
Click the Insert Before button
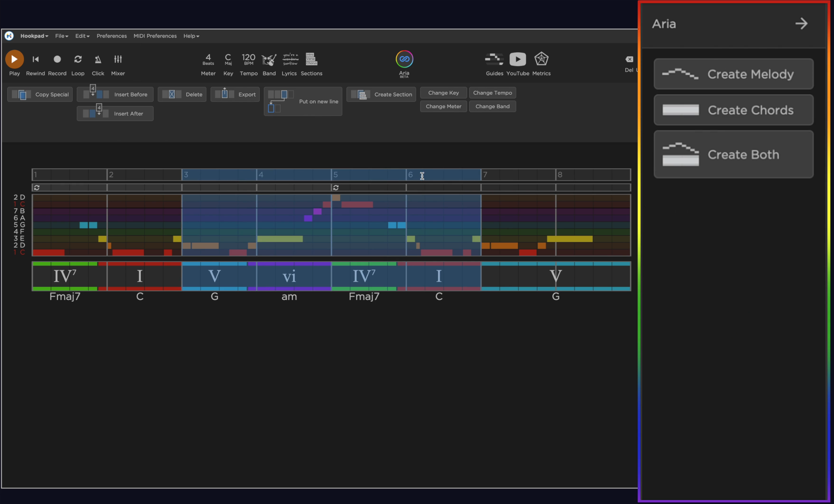pyautogui.click(x=115, y=94)
